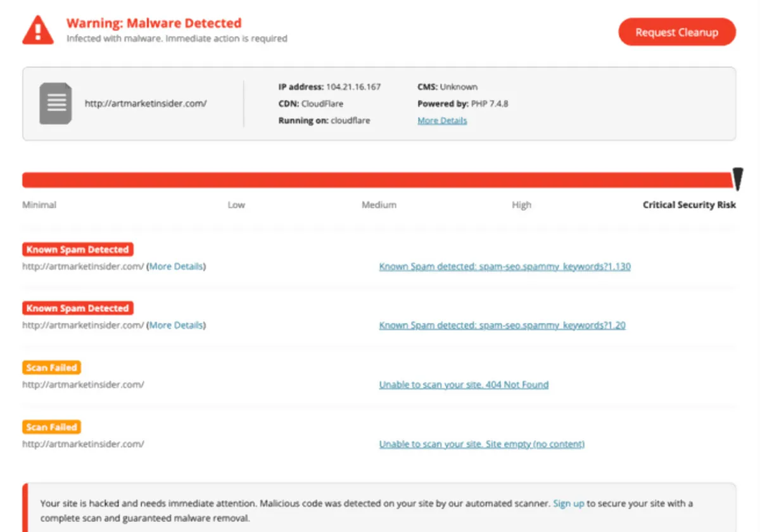Screen dimensions: 760x532
Task: Click the Minimal risk level label
Action: [39, 205]
